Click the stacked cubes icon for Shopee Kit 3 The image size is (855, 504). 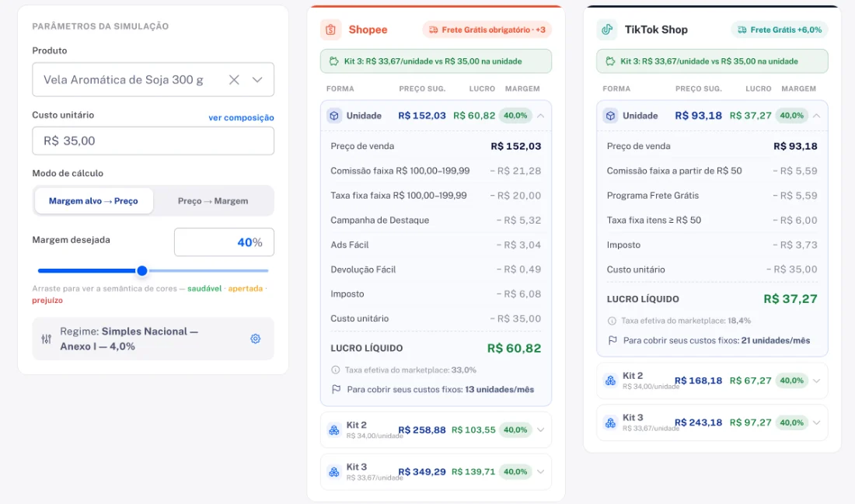[x=333, y=472]
